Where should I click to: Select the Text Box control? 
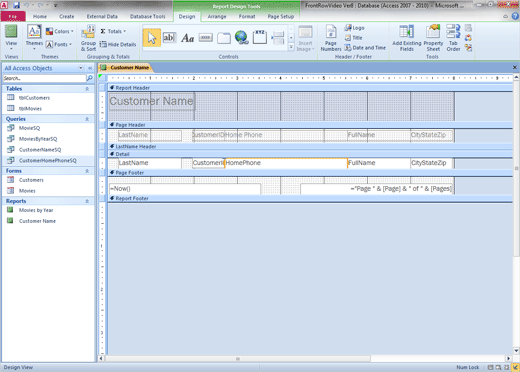point(169,38)
